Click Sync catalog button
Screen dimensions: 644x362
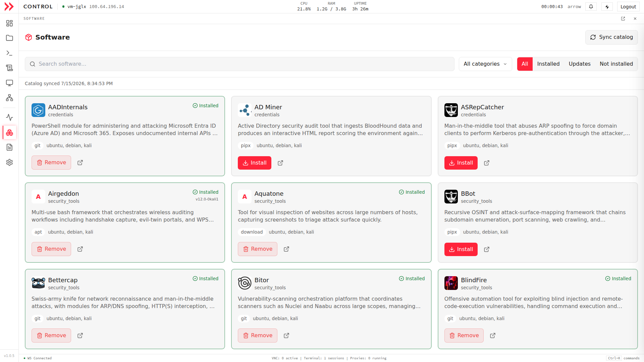coord(611,37)
